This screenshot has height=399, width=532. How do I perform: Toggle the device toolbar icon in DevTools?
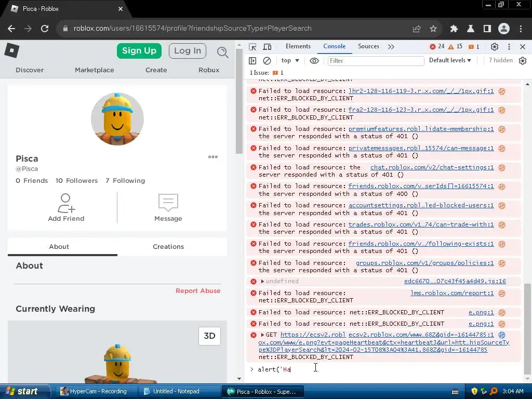[x=268, y=47]
